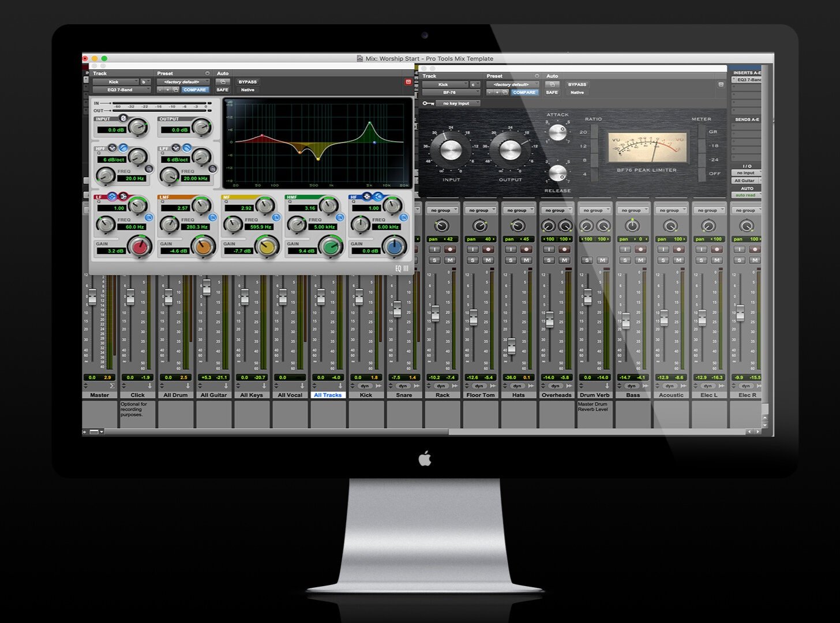Click the sum icon on the Master channel
Image resolution: width=840 pixels, height=623 pixels.
coord(112,385)
